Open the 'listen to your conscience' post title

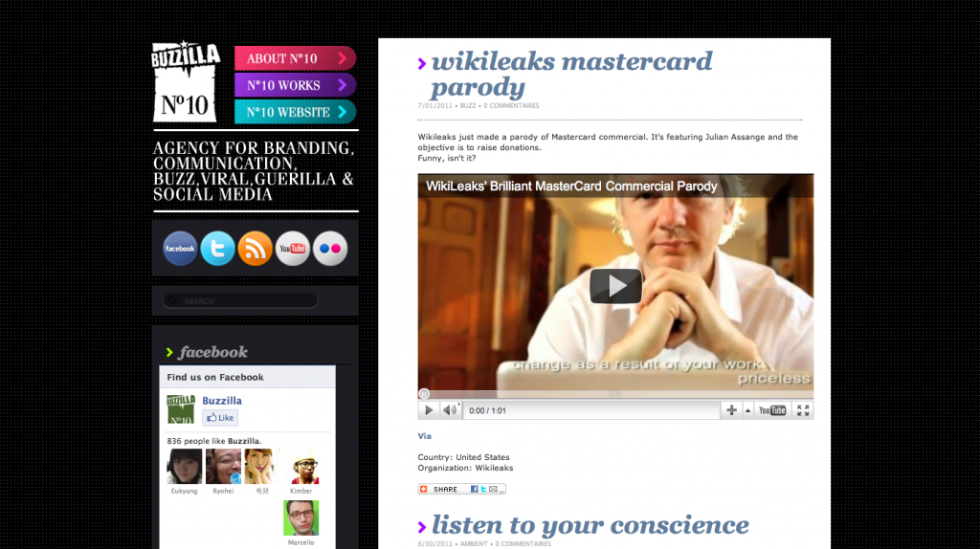pyautogui.click(x=590, y=525)
